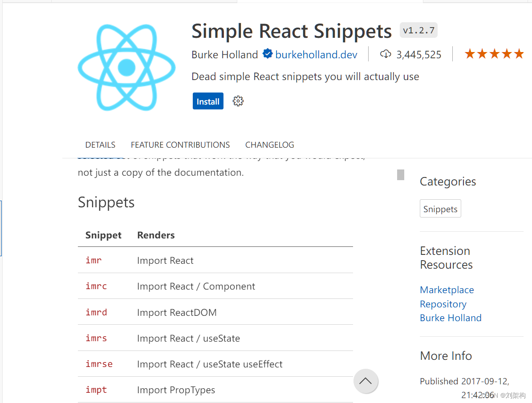532x403 pixels.
Task: Click the verified publisher checkmark badge
Action: [x=268, y=53]
